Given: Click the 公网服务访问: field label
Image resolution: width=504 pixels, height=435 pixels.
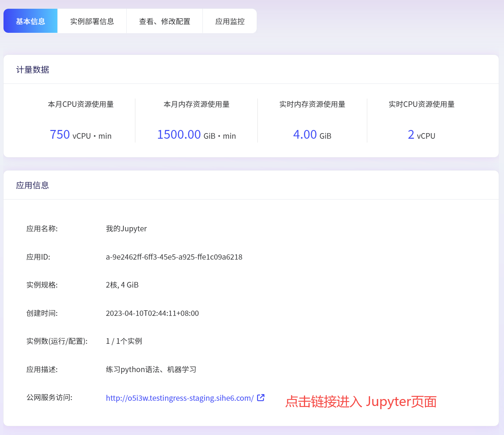Looking at the screenshot, I should coord(49,398).
